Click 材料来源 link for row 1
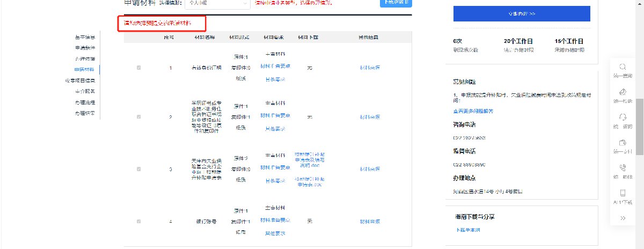The image size is (644, 249). coord(369,68)
